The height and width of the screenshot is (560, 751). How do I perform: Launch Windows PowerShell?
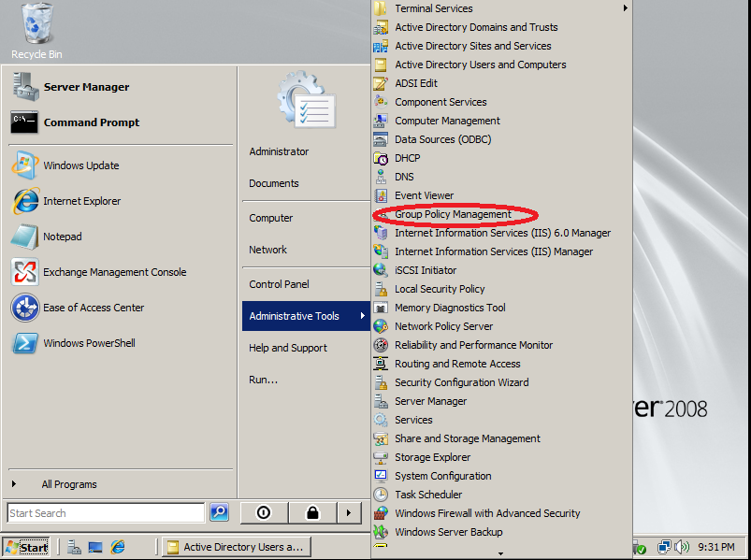click(74, 343)
